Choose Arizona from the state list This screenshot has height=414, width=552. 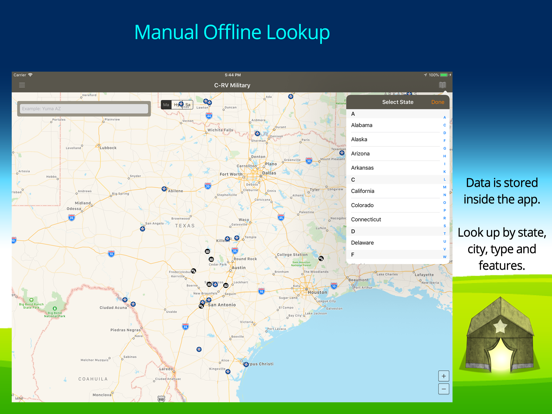(x=394, y=153)
